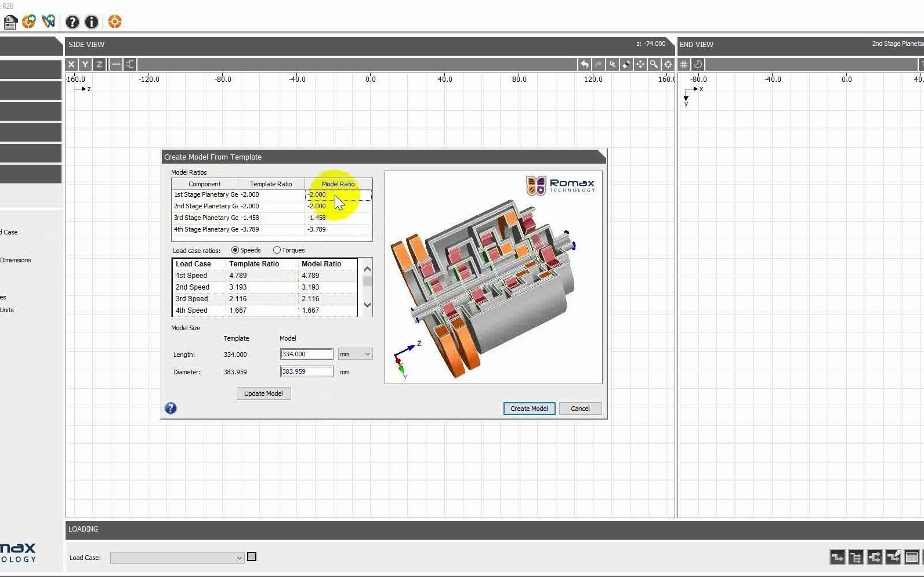Click the model Length input field

pyautogui.click(x=307, y=354)
